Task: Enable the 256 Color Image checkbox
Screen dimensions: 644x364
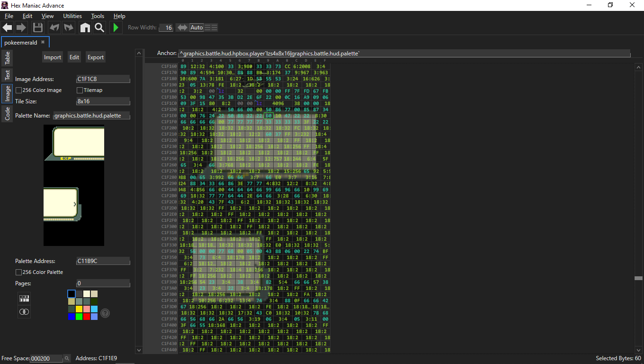Action: click(x=19, y=90)
